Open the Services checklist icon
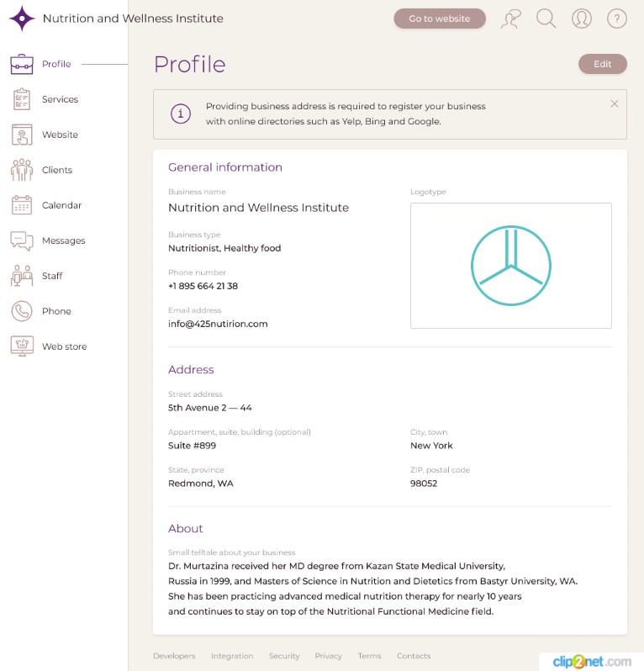This screenshot has width=644, height=671. coord(22,99)
